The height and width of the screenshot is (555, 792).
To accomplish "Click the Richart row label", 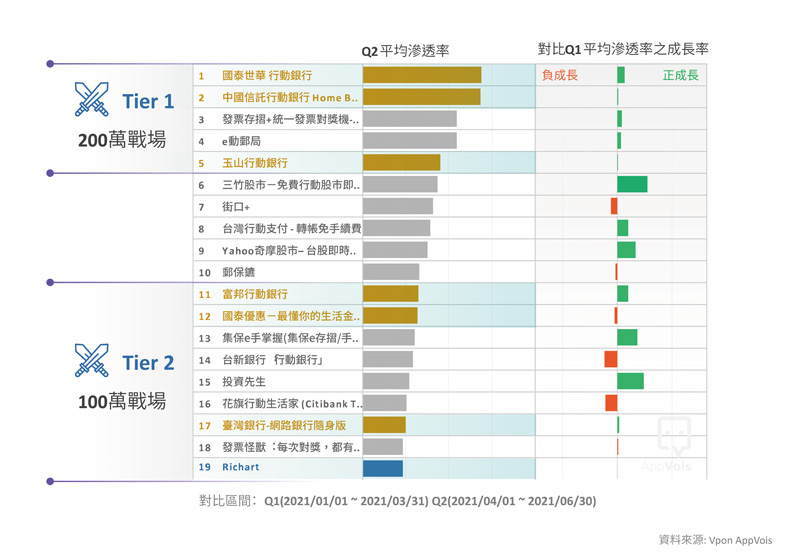I will [241, 468].
